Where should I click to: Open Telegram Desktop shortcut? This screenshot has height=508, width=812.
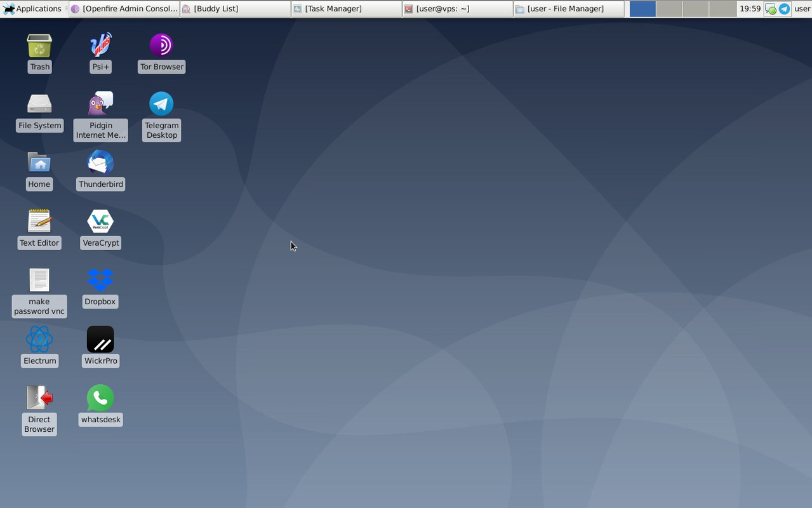[x=161, y=104]
